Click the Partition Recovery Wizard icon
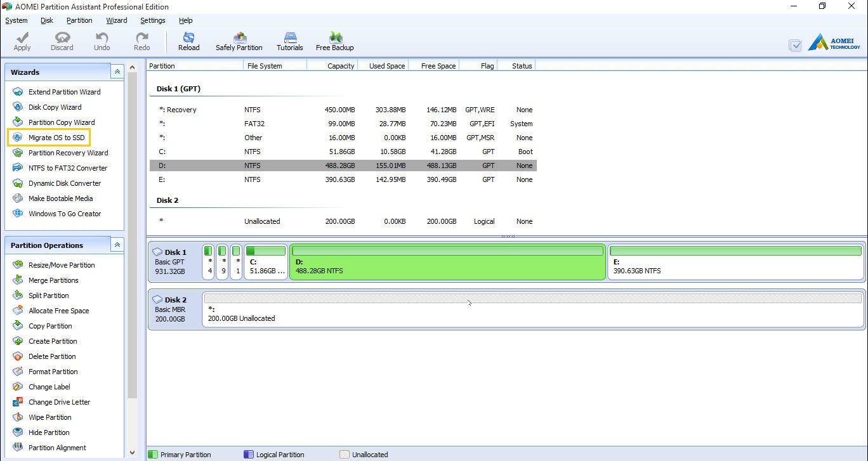The image size is (868, 461). 18,153
